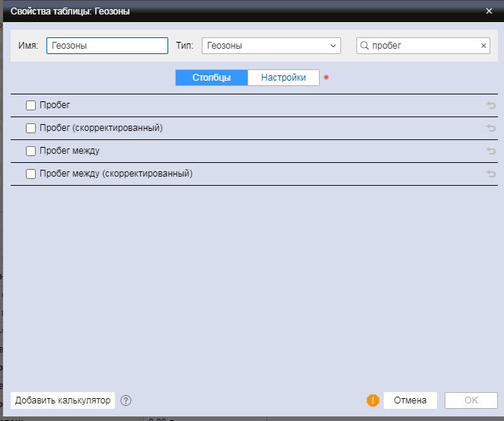This screenshot has width=504, height=421.
Task: Click the magnifier icon in search box
Action: [x=365, y=46]
